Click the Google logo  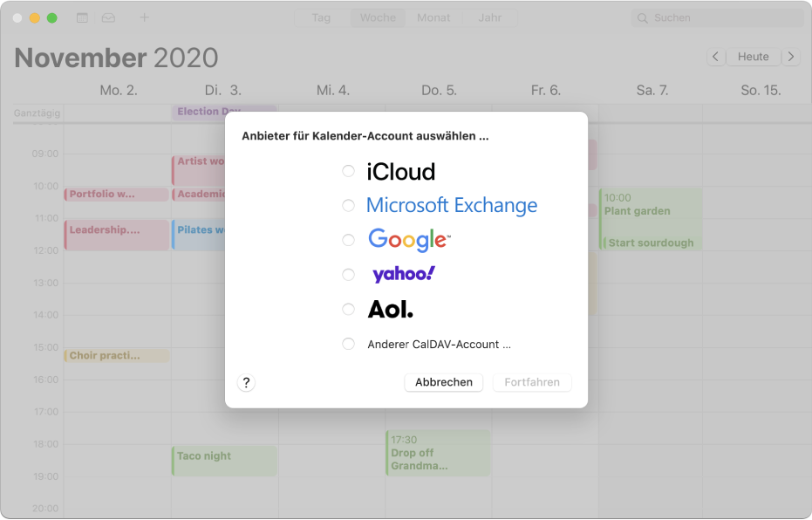coord(409,240)
